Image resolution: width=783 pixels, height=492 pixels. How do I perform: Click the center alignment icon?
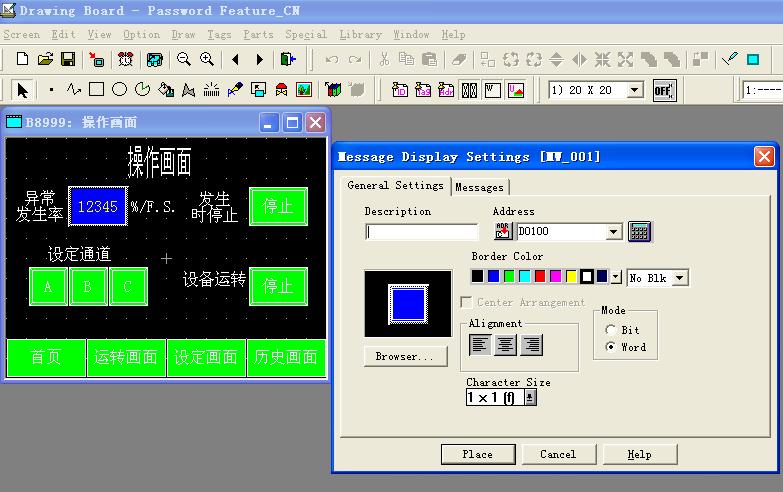(x=506, y=345)
